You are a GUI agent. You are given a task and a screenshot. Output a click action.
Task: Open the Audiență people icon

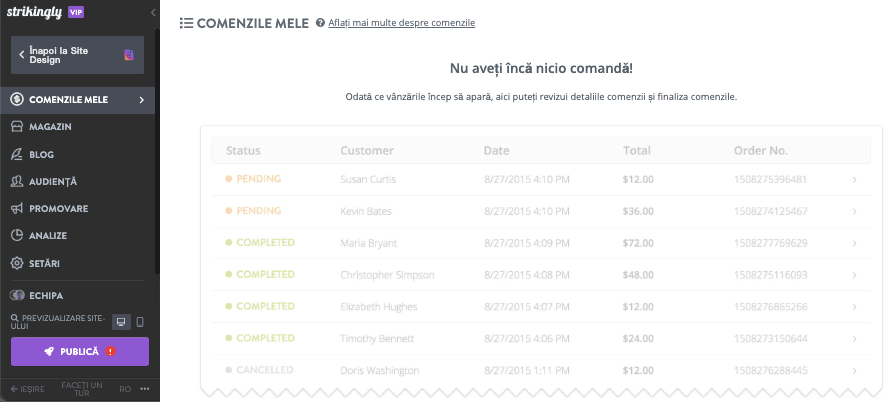click(x=17, y=181)
